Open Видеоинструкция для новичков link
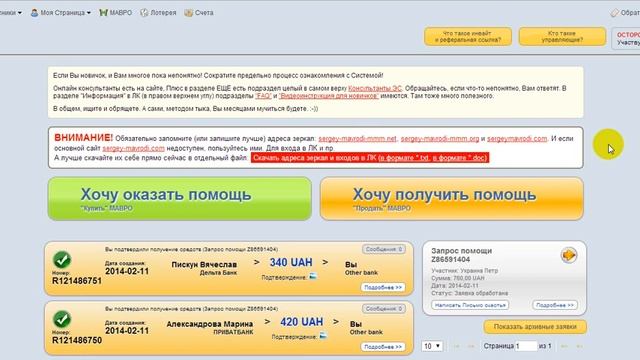The image size is (640, 360). pyautogui.click(x=329, y=96)
